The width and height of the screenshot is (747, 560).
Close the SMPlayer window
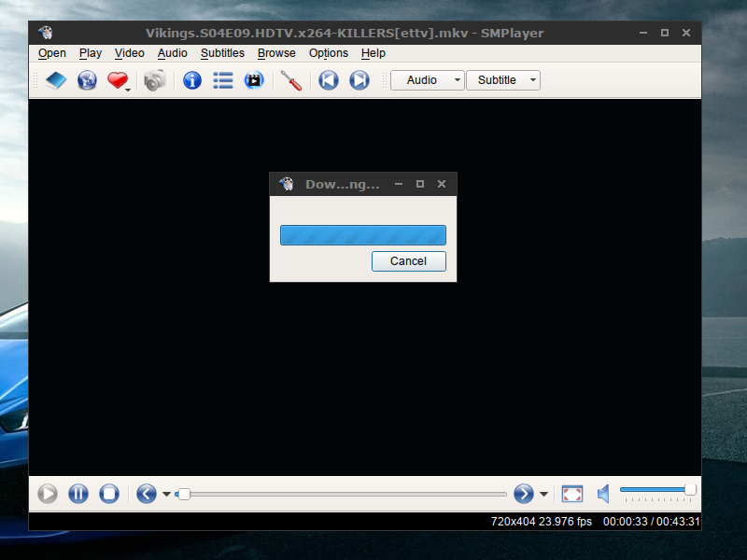pos(686,33)
